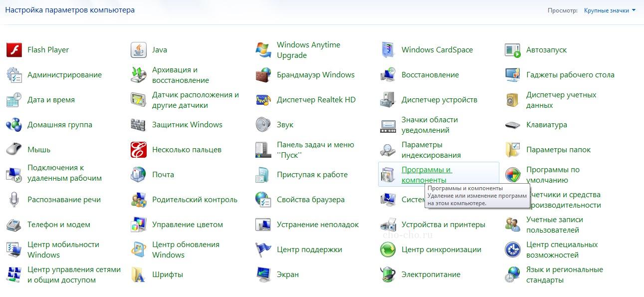Click the Электропитание battery icon

click(388, 275)
